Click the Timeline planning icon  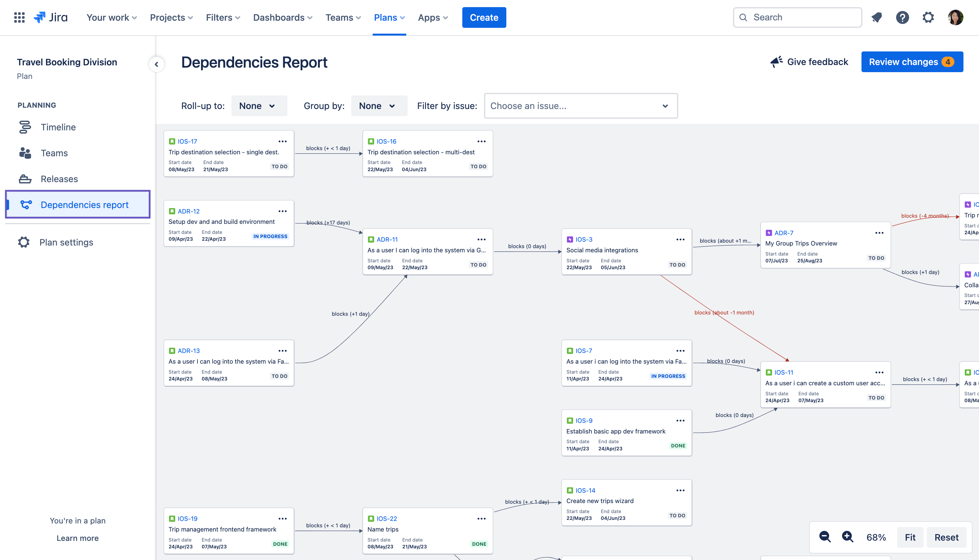coord(24,127)
